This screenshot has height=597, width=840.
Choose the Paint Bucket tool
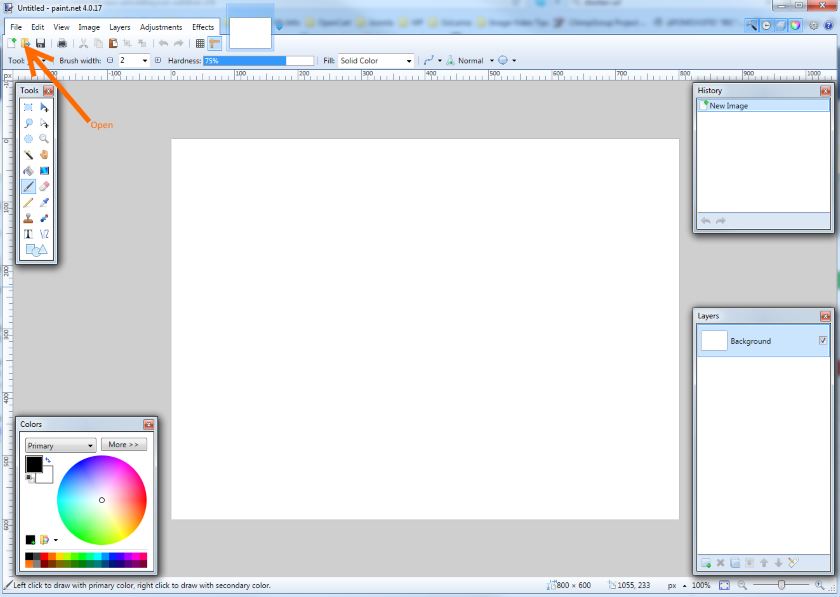click(x=29, y=171)
